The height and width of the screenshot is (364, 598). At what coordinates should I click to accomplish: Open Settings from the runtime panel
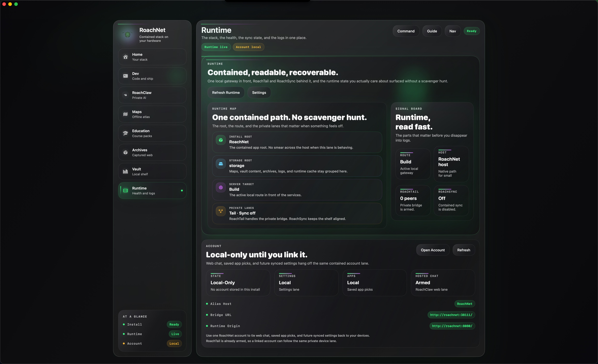259,92
